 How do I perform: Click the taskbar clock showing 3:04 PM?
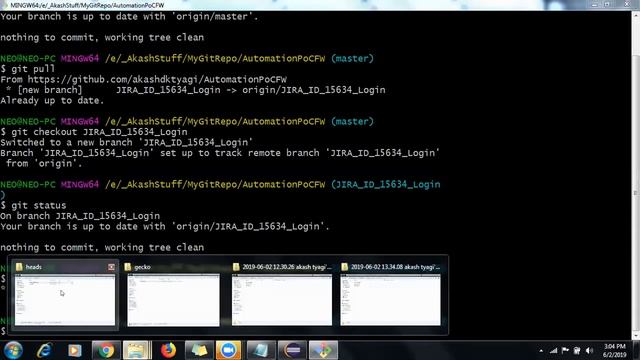614,351
